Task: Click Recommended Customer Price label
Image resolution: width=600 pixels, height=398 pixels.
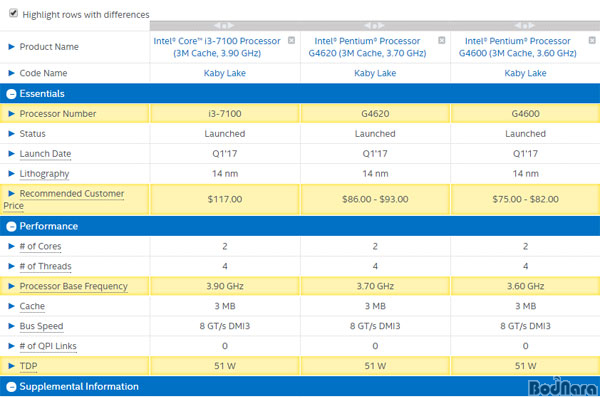Action: point(64,199)
